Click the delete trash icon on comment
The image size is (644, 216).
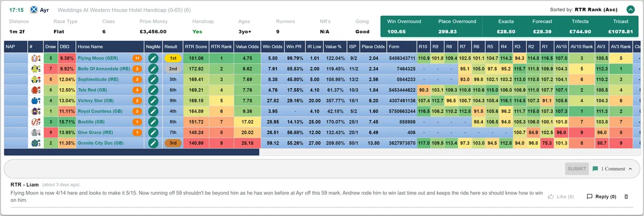626,197
